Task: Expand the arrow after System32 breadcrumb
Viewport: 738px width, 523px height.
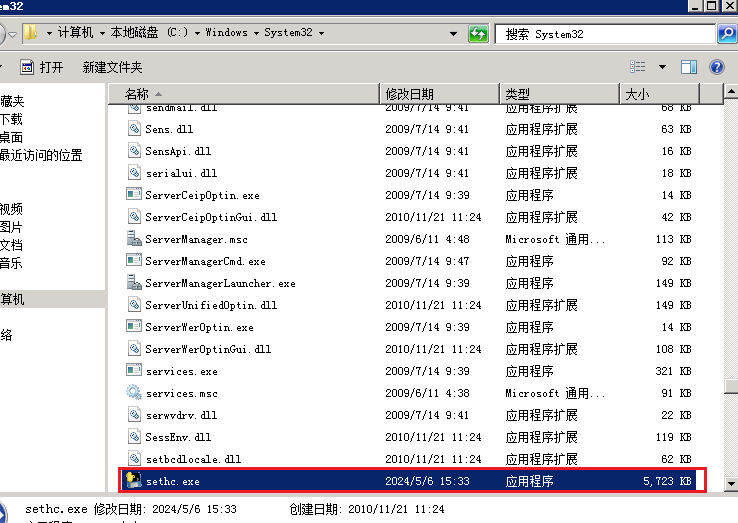Action: [321, 33]
